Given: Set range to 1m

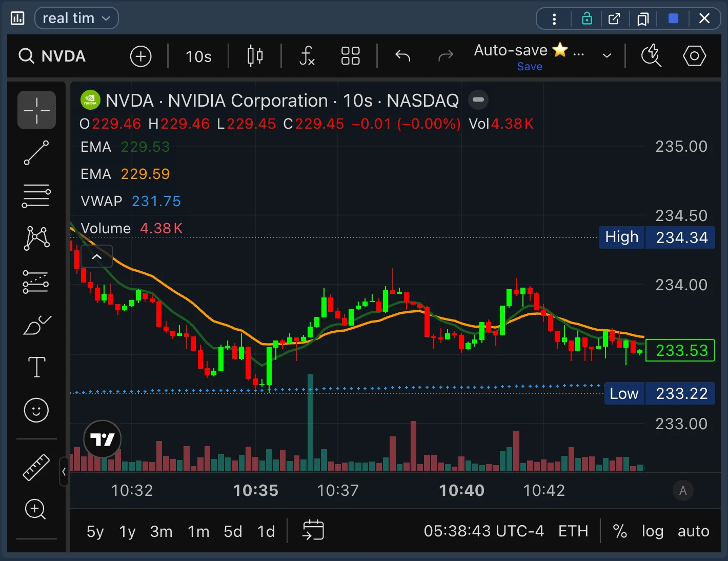Looking at the screenshot, I should pyautogui.click(x=198, y=531).
